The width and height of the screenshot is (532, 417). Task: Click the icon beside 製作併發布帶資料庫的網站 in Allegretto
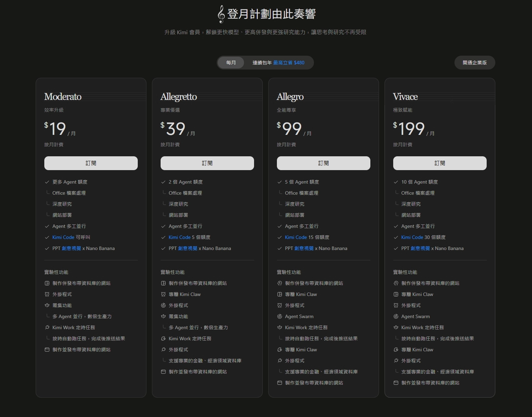click(163, 283)
